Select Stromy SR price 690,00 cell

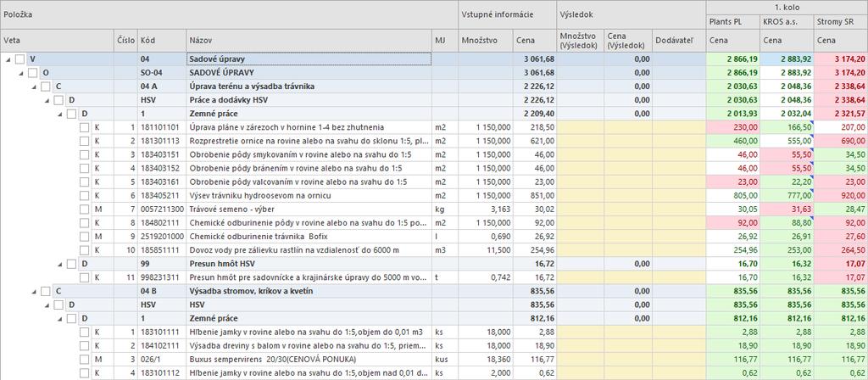[x=841, y=141]
